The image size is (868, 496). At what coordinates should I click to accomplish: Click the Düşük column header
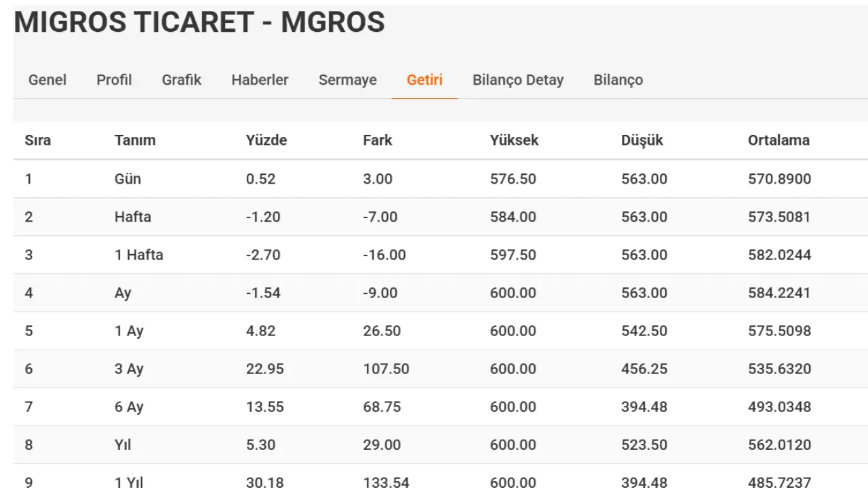coord(642,140)
